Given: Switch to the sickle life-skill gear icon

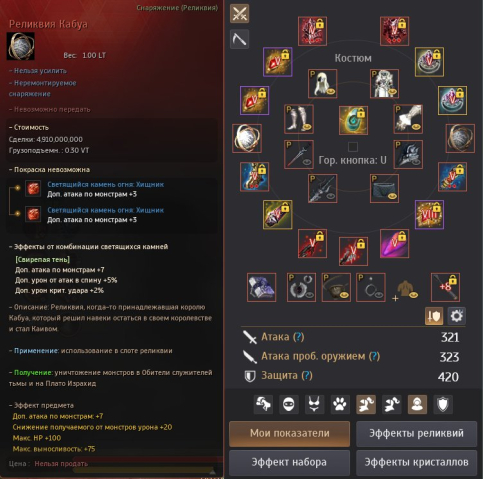Looking at the screenshot, I should click(x=239, y=39).
